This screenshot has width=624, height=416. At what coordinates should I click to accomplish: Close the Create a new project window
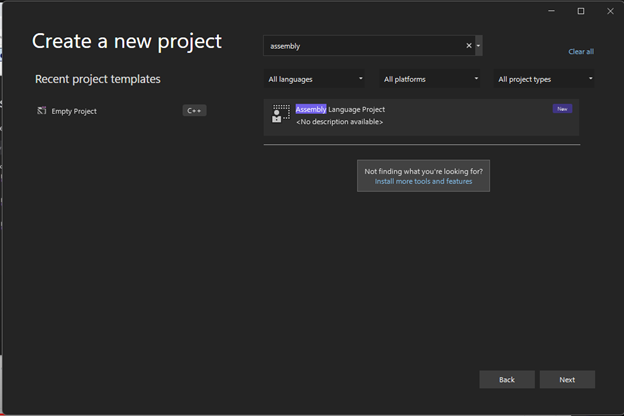[x=610, y=11]
